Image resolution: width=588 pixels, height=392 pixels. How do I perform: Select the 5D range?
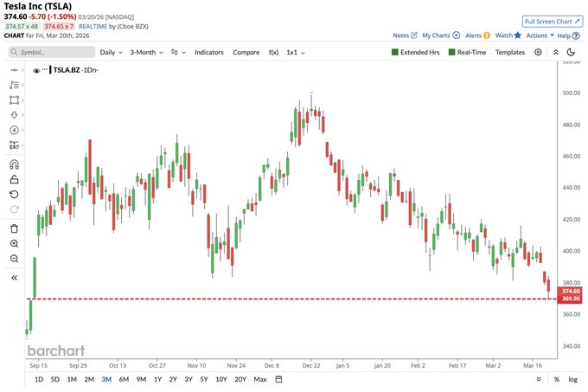tap(54, 379)
